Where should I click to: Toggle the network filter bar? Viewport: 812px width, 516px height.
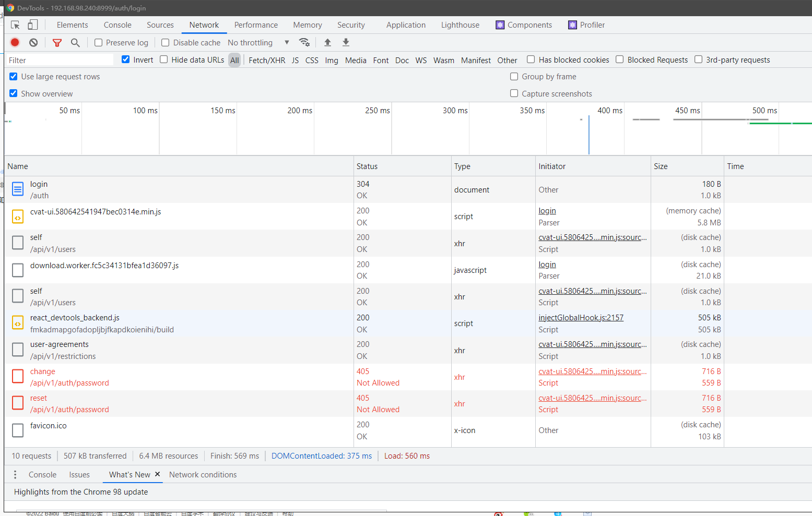pos(57,42)
